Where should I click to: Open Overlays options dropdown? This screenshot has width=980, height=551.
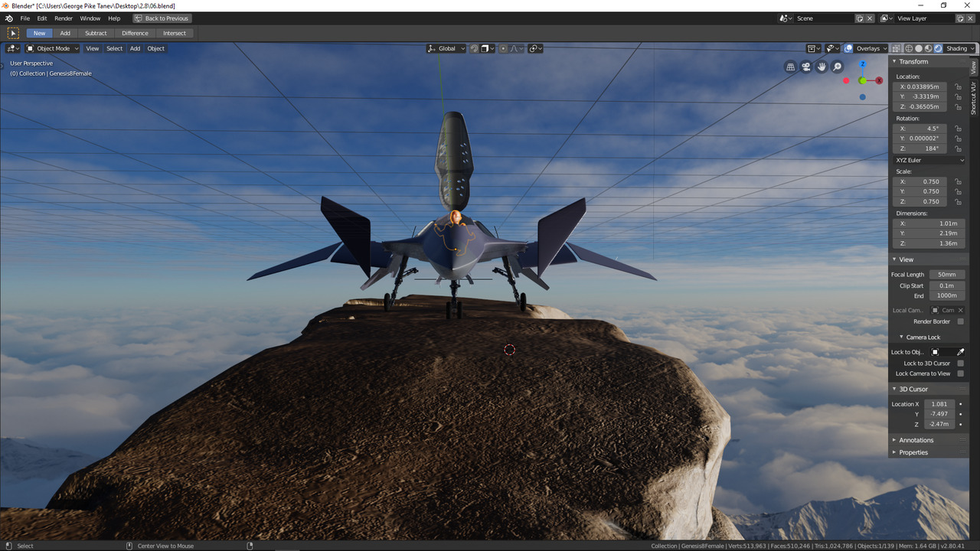(x=871, y=48)
